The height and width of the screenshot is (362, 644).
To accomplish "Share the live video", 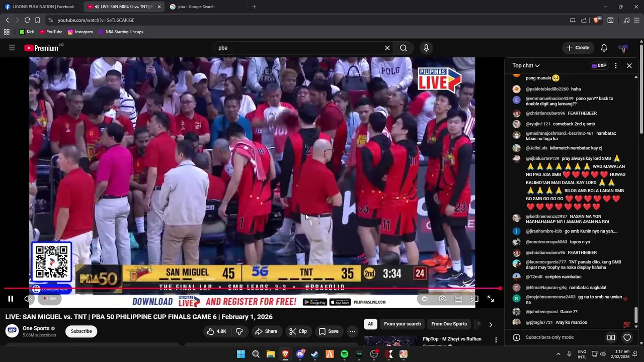I will (266, 331).
